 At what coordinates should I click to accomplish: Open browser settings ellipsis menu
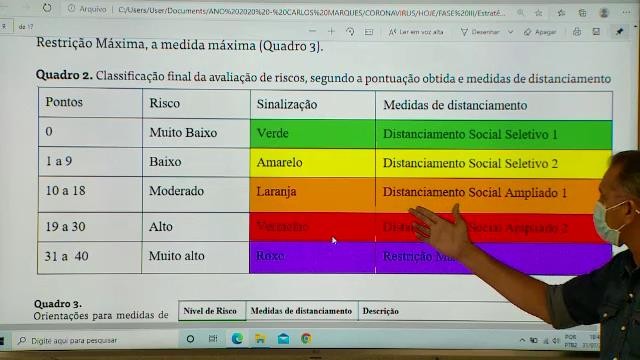[x=626, y=13]
